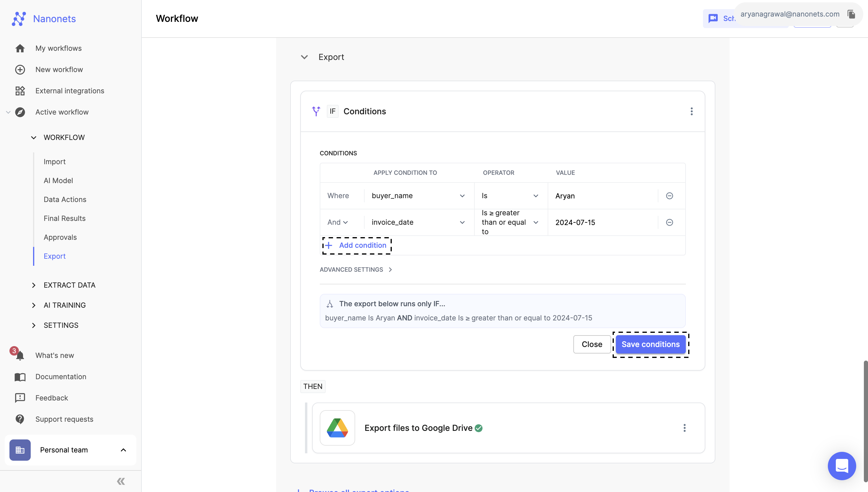The image size is (868, 492).
Task: Click Save conditions button
Action: point(650,344)
